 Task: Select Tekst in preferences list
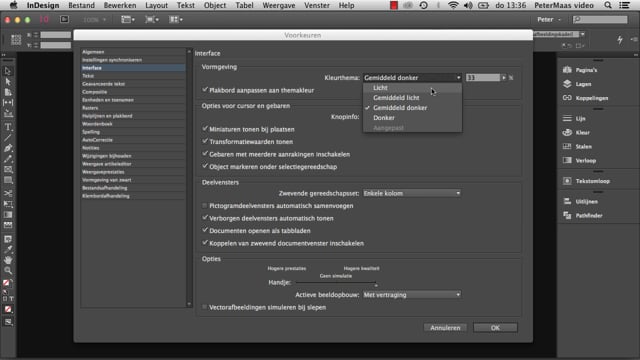133,76
